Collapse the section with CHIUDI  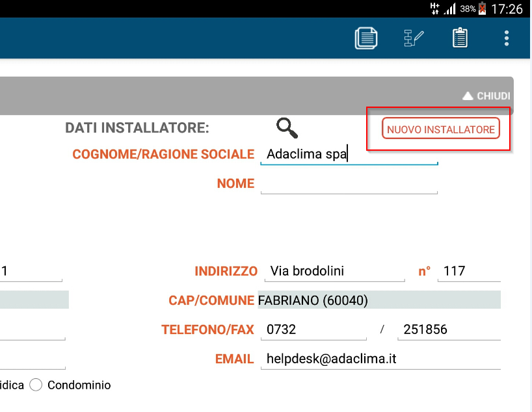(x=486, y=96)
